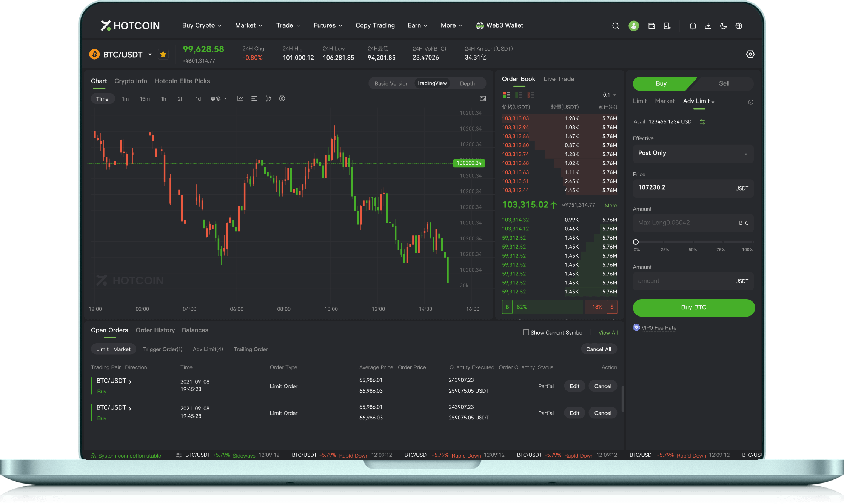Expand the Futures menu
This screenshot has height=504, width=847.
[x=327, y=25]
